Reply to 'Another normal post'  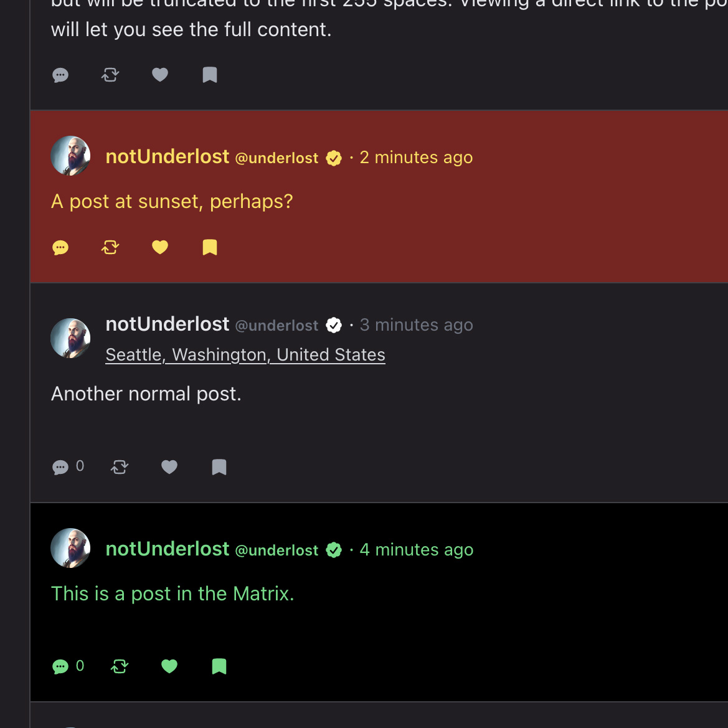pos(60,467)
